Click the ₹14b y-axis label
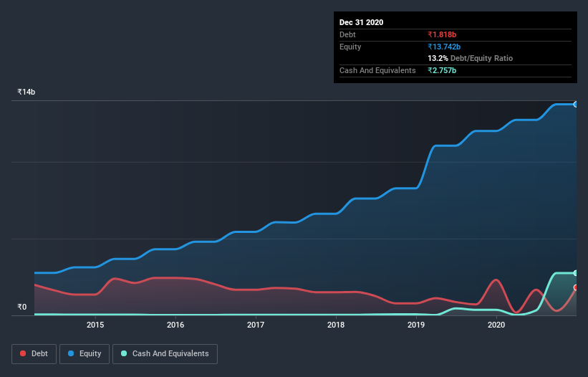The width and height of the screenshot is (588, 377). click(26, 92)
